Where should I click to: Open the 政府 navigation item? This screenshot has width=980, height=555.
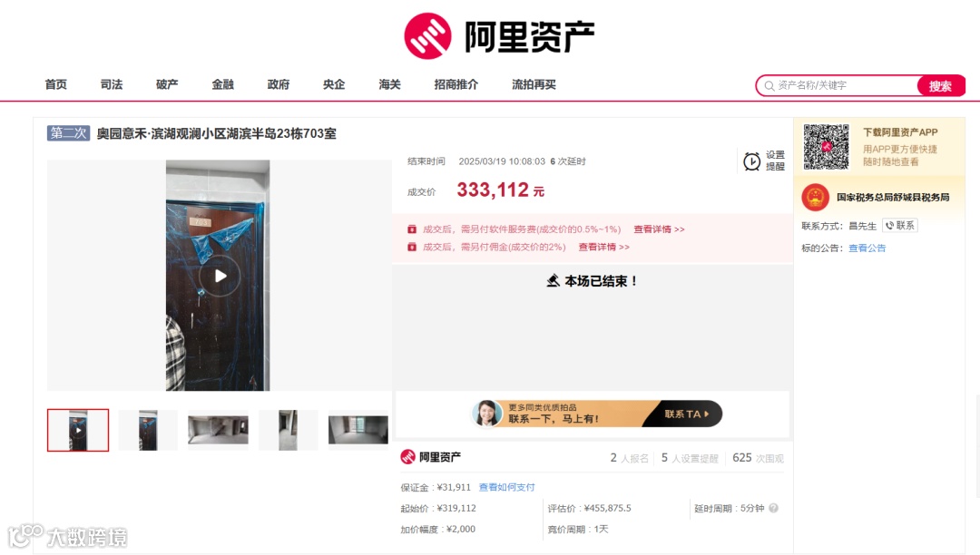[279, 84]
